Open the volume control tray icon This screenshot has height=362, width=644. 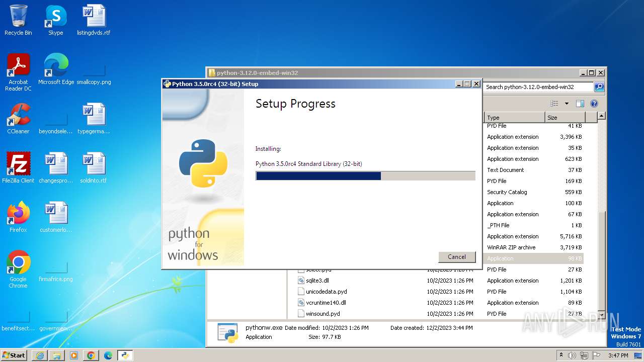(572, 355)
